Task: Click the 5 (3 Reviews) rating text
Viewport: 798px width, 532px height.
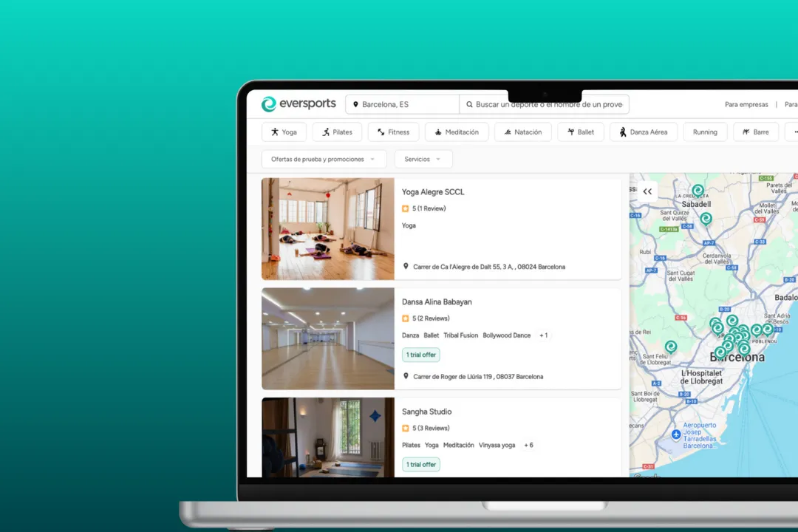Action: pos(431,429)
